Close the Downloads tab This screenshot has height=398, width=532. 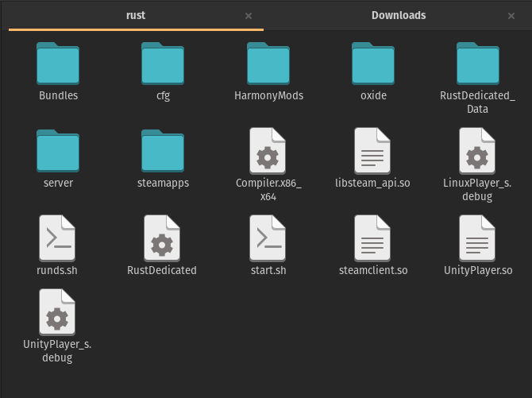511,16
